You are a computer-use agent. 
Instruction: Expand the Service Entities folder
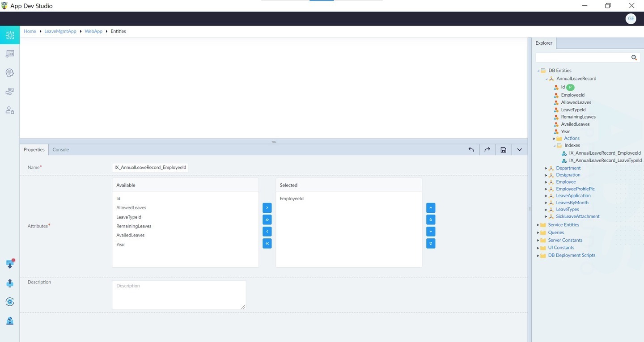[538, 225]
